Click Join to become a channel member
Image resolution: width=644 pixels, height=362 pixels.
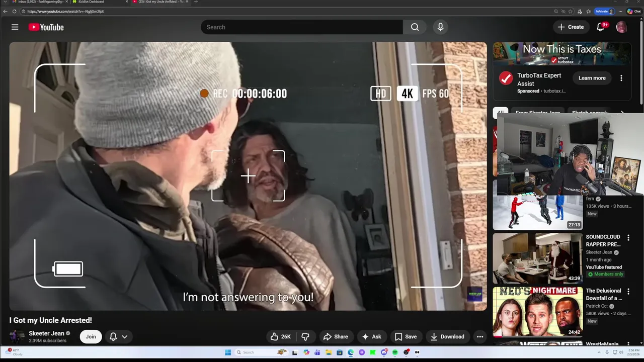pyautogui.click(x=91, y=337)
